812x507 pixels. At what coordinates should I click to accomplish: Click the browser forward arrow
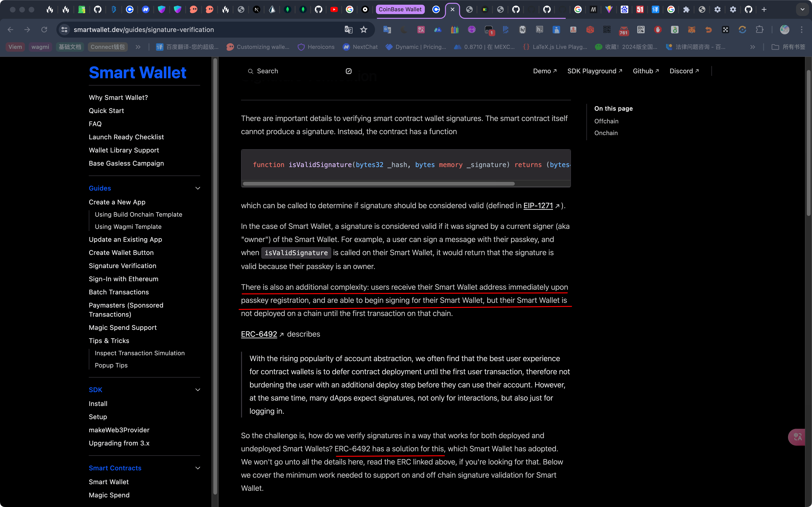pyautogui.click(x=27, y=30)
